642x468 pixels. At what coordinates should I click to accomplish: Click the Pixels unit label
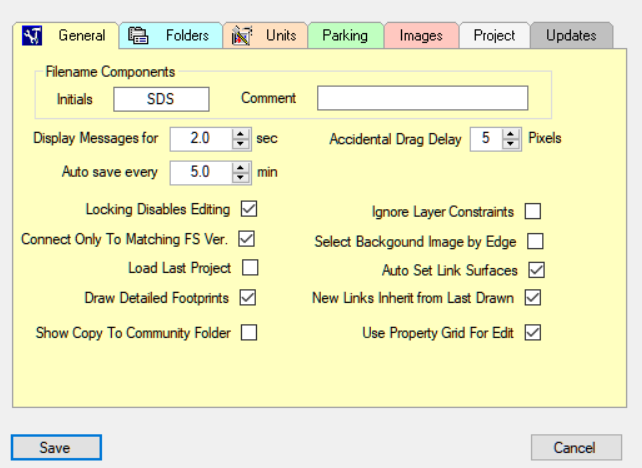tap(545, 138)
